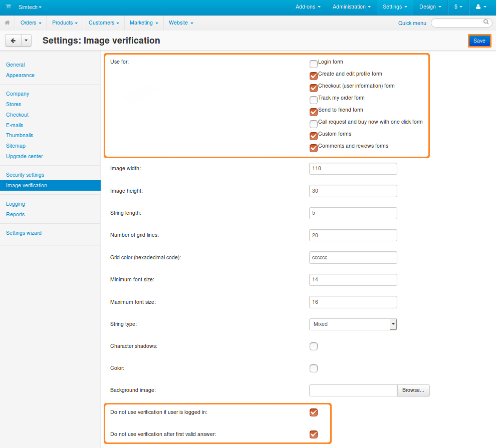Go to the home dashboard icon
Image resolution: width=496 pixels, height=448 pixels.
pyautogui.click(x=8, y=23)
